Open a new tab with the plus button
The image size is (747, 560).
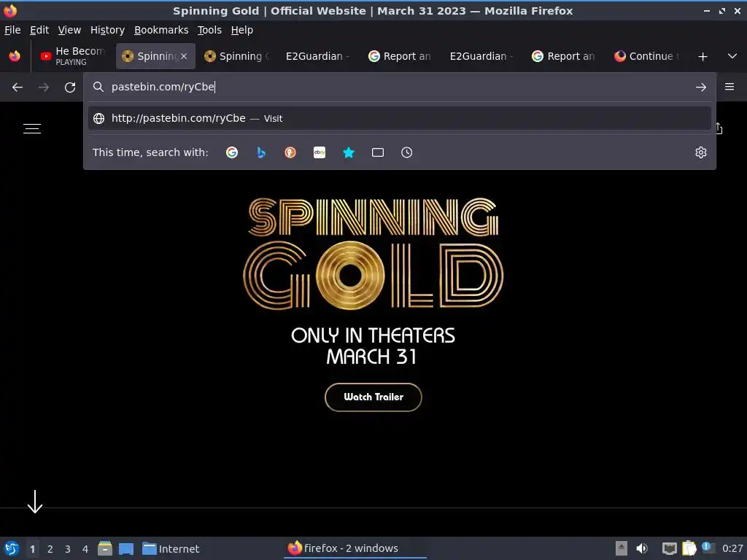703,57
